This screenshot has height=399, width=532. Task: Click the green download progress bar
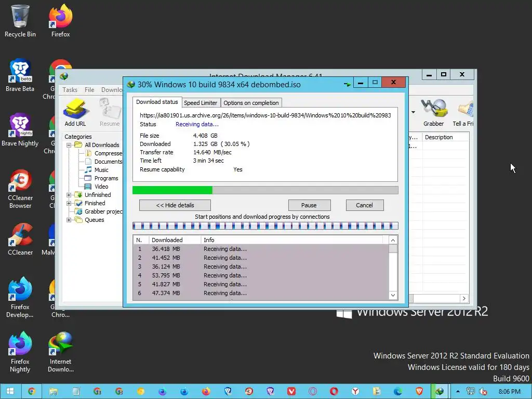pos(265,190)
